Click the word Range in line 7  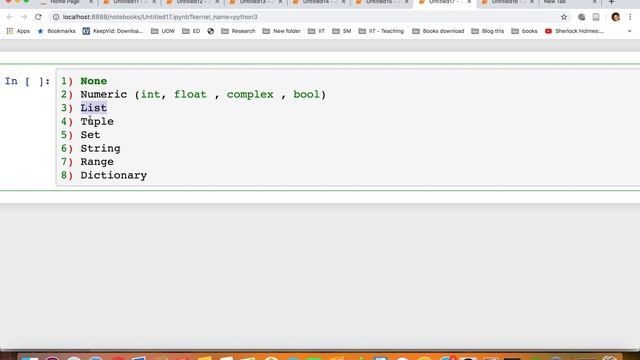97,162
